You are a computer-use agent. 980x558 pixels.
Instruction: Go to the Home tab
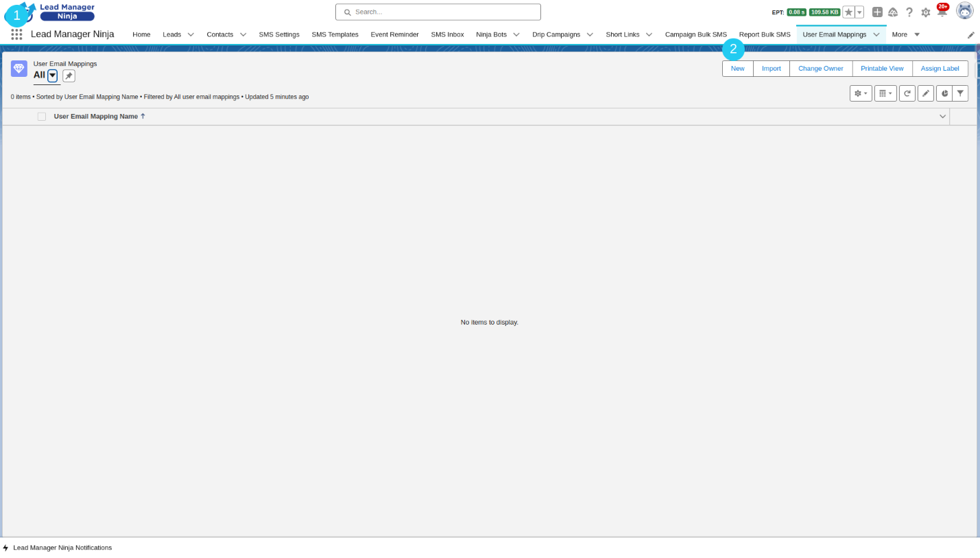click(141, 34)
